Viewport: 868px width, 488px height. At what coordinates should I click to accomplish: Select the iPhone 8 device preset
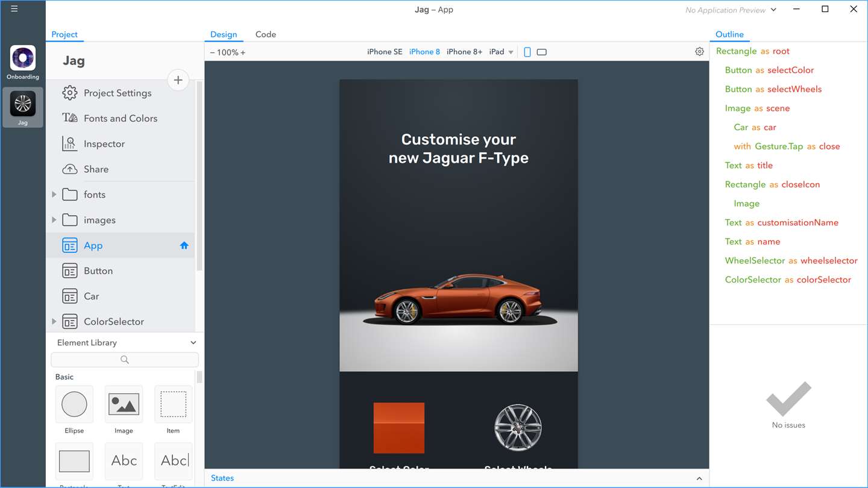(x=424, y=52)
